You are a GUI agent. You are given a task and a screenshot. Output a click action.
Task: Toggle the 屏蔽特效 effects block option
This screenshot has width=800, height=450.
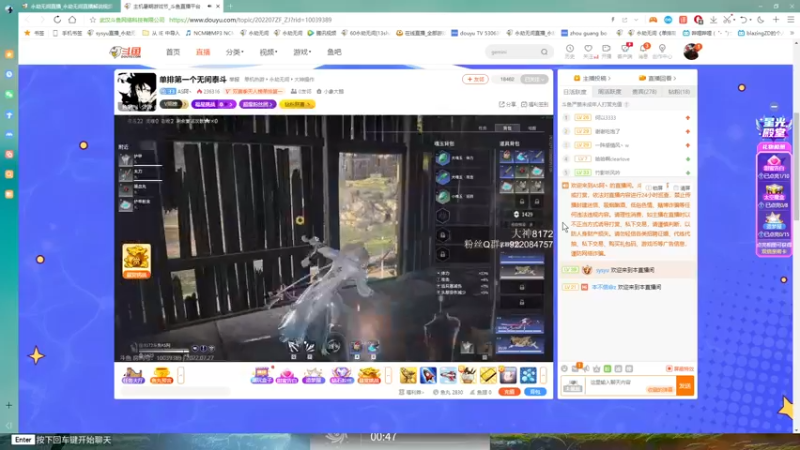(x=680, y=368)
